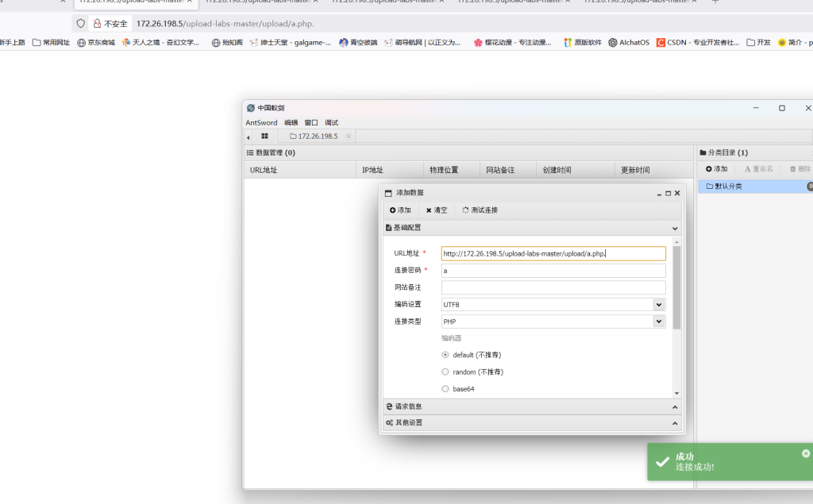Click the 连接密码 input field

(553, 271)
